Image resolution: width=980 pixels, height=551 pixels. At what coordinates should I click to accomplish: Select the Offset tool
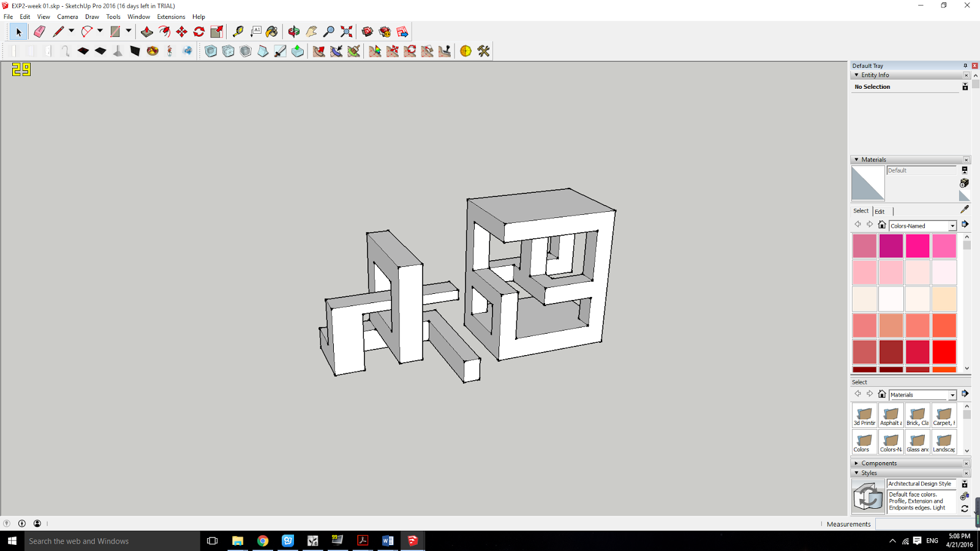[x=164, y=32]
